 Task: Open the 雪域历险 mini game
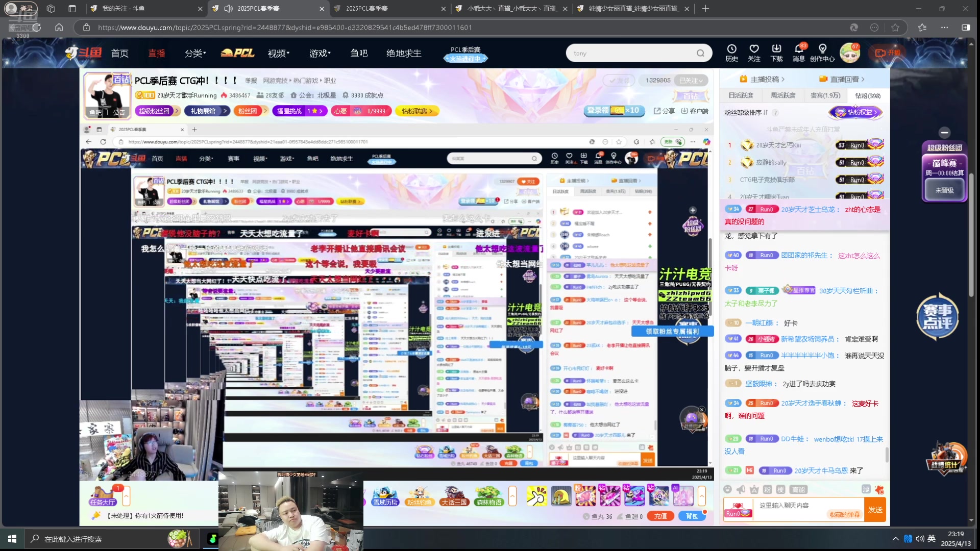click(385, 495)
